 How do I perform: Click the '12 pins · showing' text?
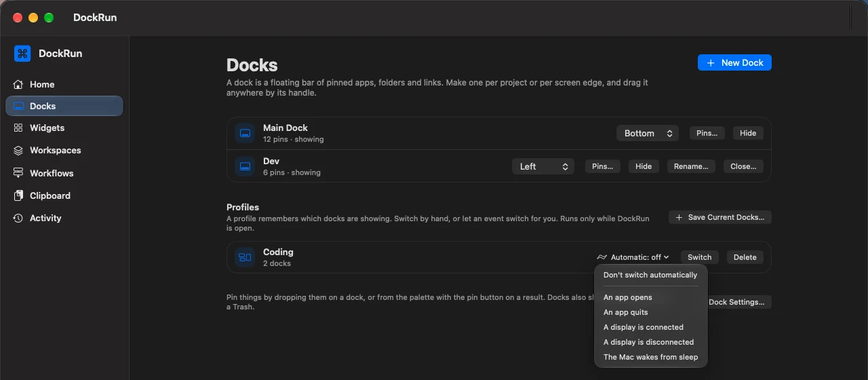coord(294,139)
